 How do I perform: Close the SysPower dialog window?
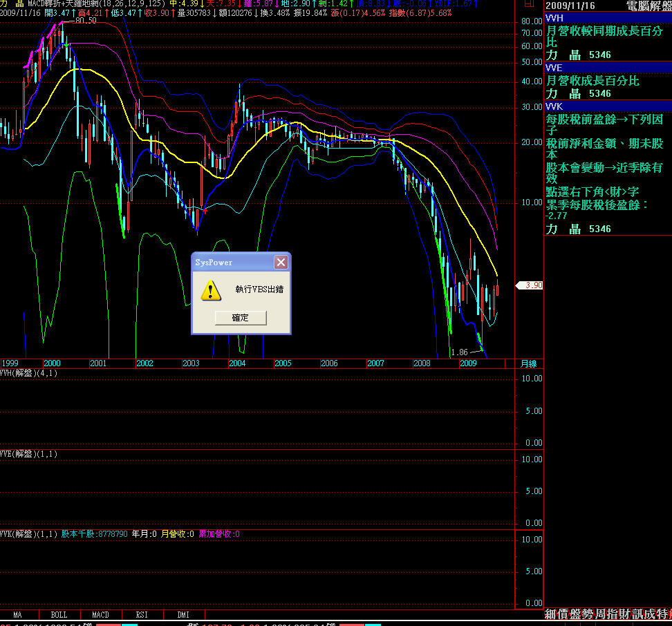click(x=281, y=263)
